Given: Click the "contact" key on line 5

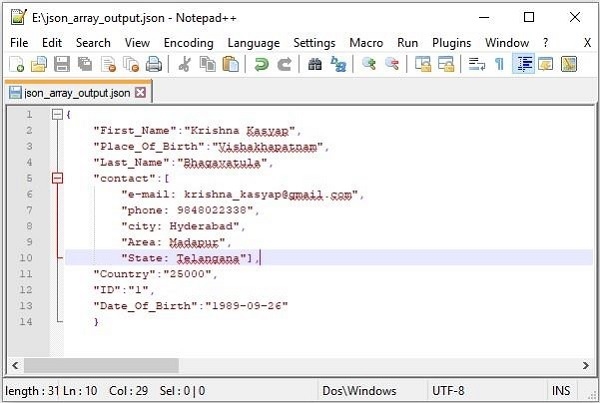Looking at the screenshot, I should pyautogui.click(x=124, y=178).
